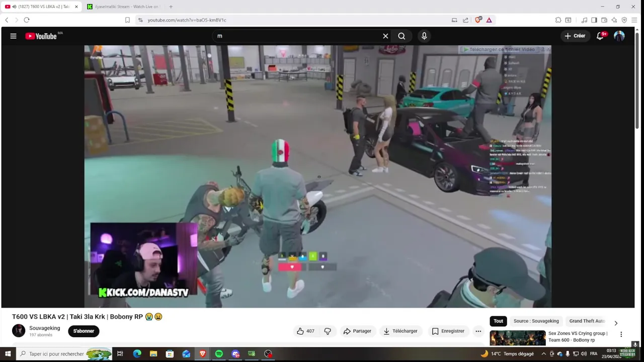Run the YouTube search magnifier button
Image resolution: width=644 pixels, height=362 pixels.
[x=401, y=36]
